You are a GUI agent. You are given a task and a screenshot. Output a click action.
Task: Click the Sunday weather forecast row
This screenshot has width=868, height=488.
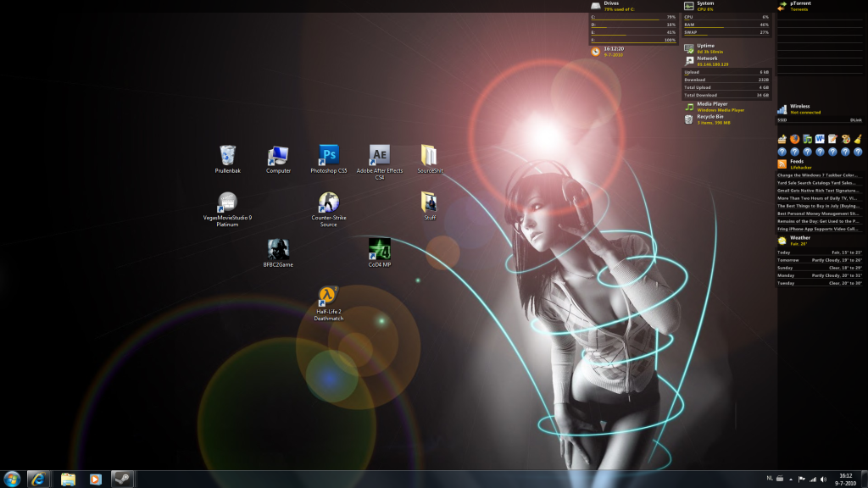820,268
